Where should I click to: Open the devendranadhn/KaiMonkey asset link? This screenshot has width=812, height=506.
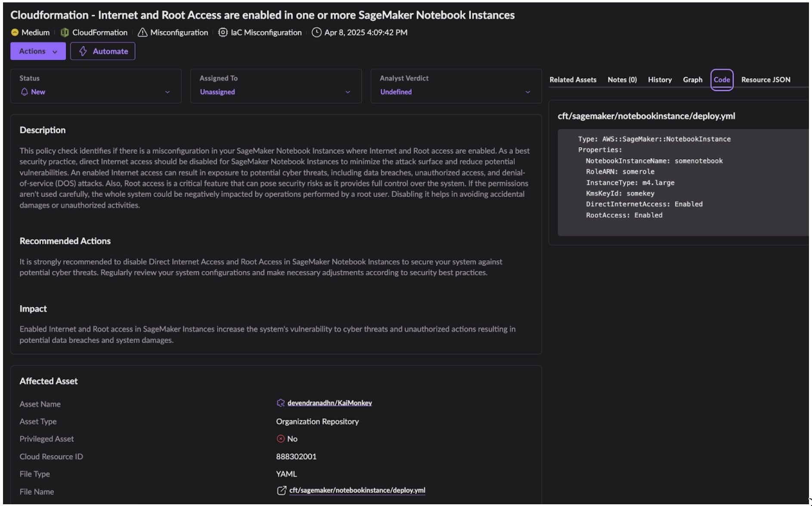click(329, 403)
